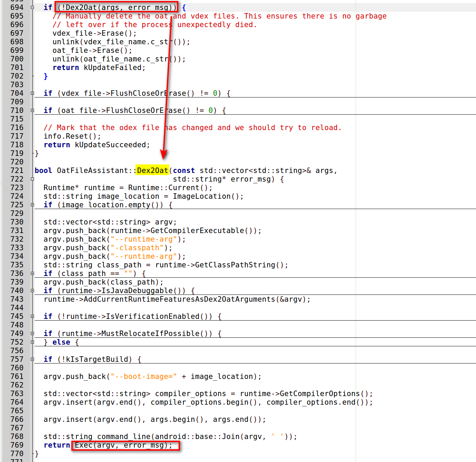Expand the kIsTargetBuild fold at line 757
This screenshot has height=462, width=476.
[33, 359]
